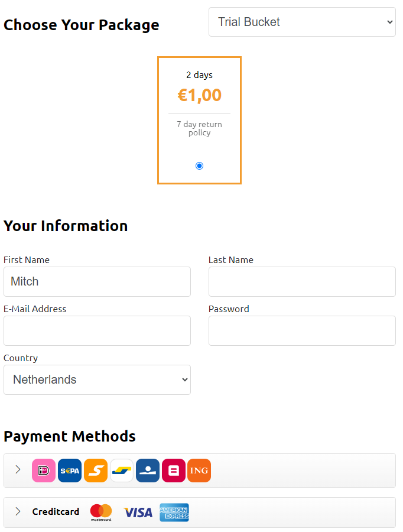The image size is (403, 532).
Task: Open the Country selection dropdown
Action: point(97,379)
